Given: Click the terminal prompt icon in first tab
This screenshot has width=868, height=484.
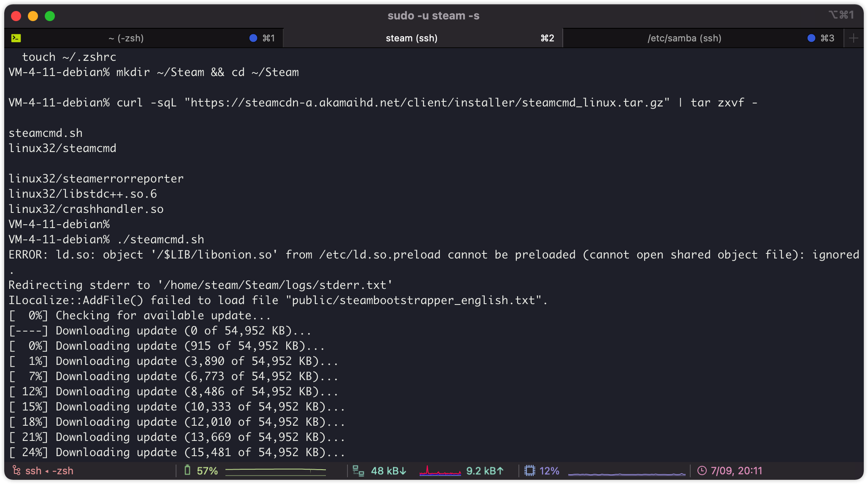Looking at the screenshot, I should (x=16, y=38).
